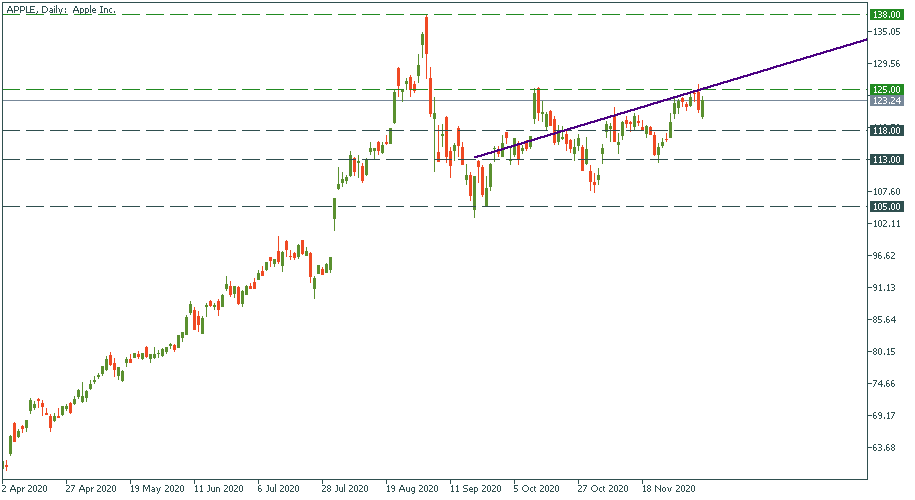
Task: Click the 138.00 price level label
Action: tap(888, 15)
